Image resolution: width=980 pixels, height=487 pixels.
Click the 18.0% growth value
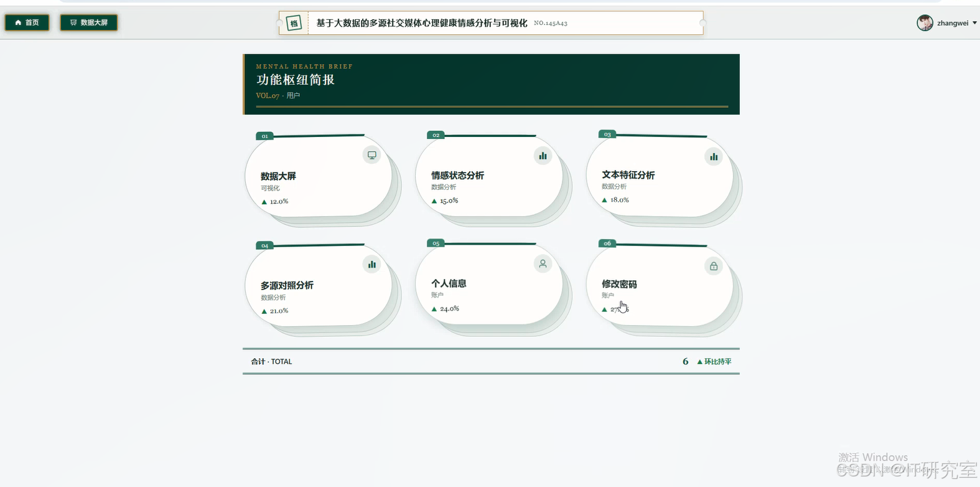point(619,200)
